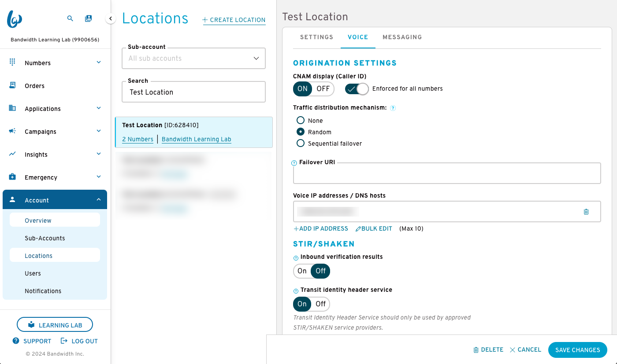The height and width of the screenshot is (364, 617).
Task: Click Delete button at bottom
Action: pyautogui.click(x=488, y=349)
